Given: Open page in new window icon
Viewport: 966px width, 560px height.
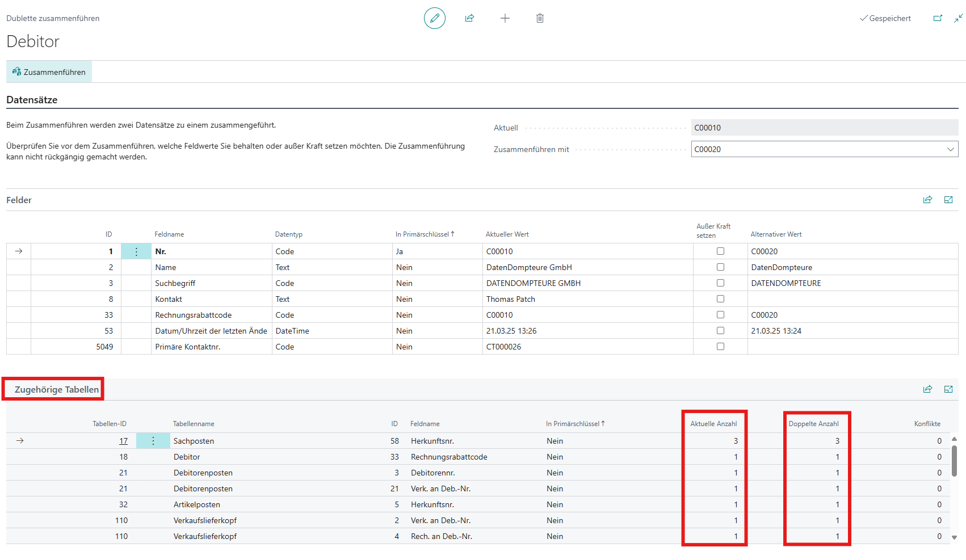Looking at the screenshot, I should (x=938, y=18).
